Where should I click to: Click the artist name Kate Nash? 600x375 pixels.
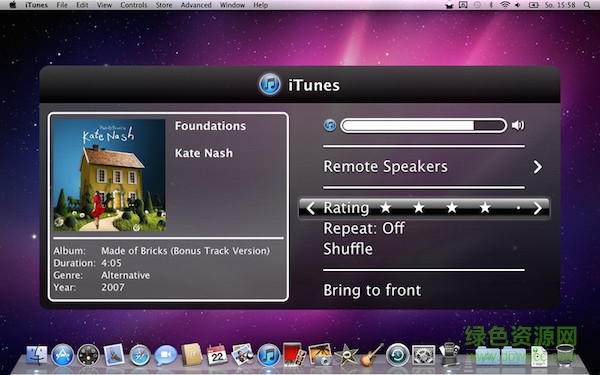tap(204, 153)
